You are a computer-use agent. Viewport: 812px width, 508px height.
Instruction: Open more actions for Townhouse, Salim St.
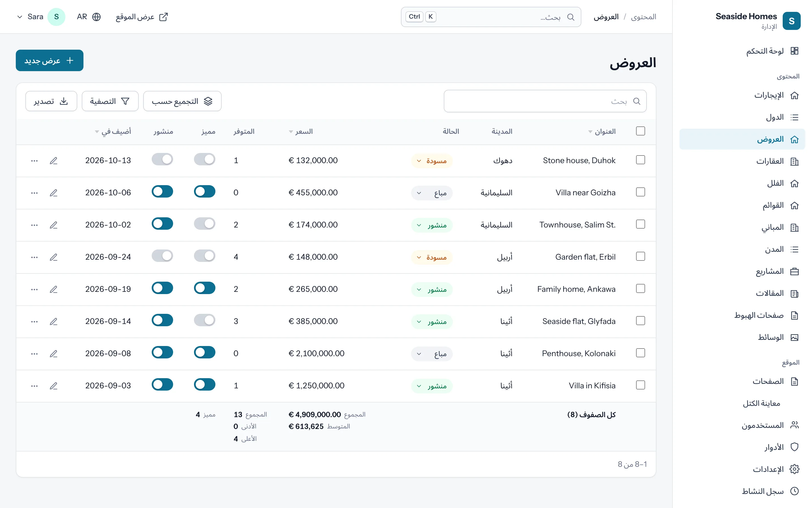point(34,225)
